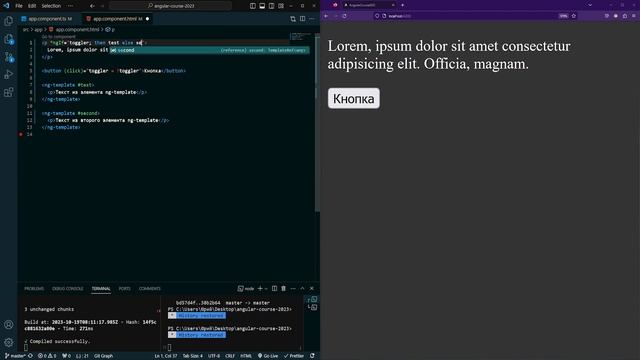
Task: Expand the 'p' element breadcrumb
Action: (111, 29)
